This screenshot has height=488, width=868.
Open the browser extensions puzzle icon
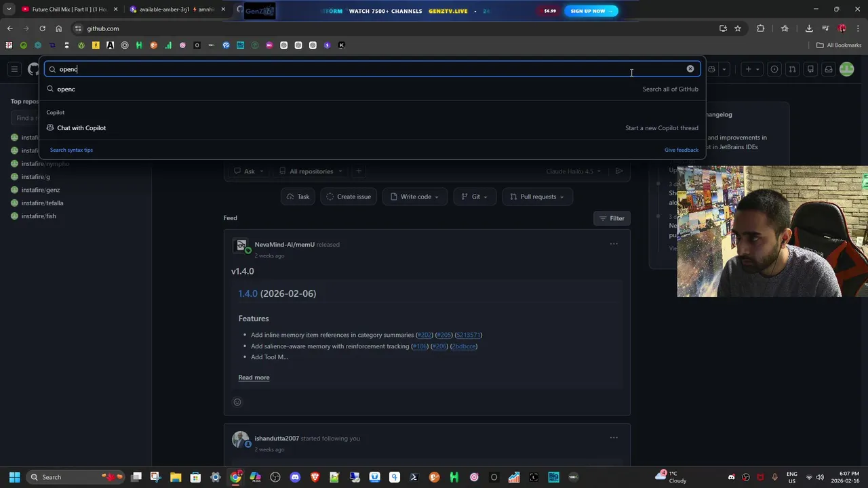pyautogui.click(x=760, y=28)
